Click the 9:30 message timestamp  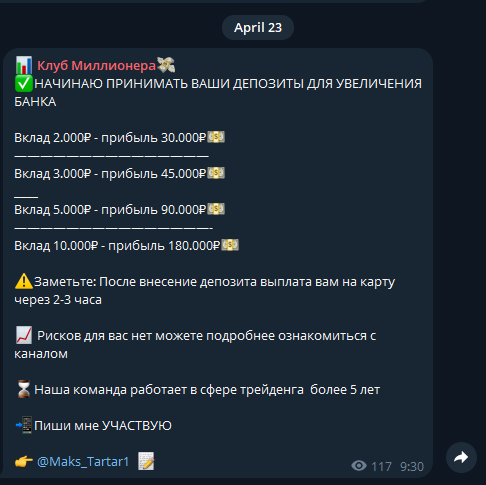[412, 467]
